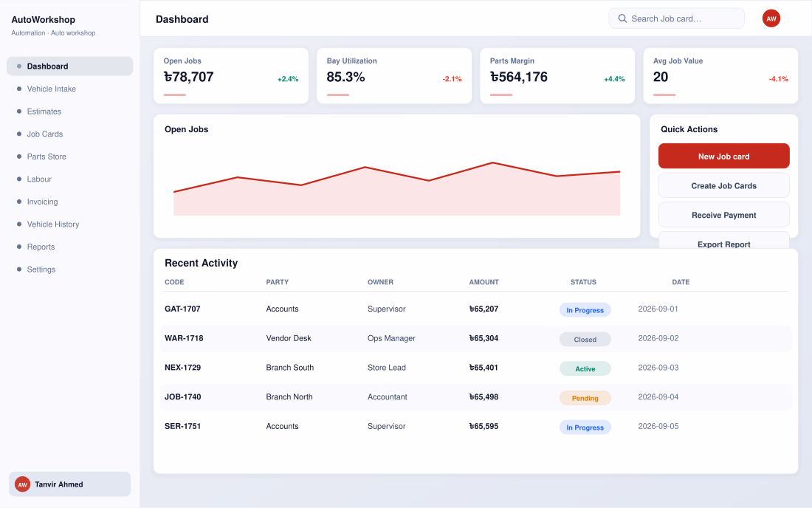This screenshot has width=812, height=508.
Task: Sort by the OWNER column header
Action: (380, 282)
